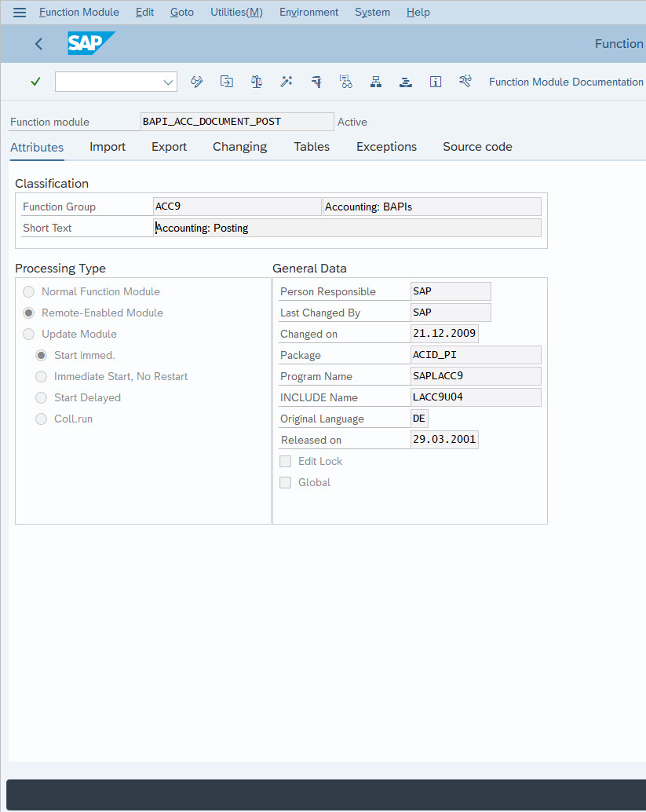
Task: Click the 'Accounting: BAPIs' group description
Action: click(432, 207)
